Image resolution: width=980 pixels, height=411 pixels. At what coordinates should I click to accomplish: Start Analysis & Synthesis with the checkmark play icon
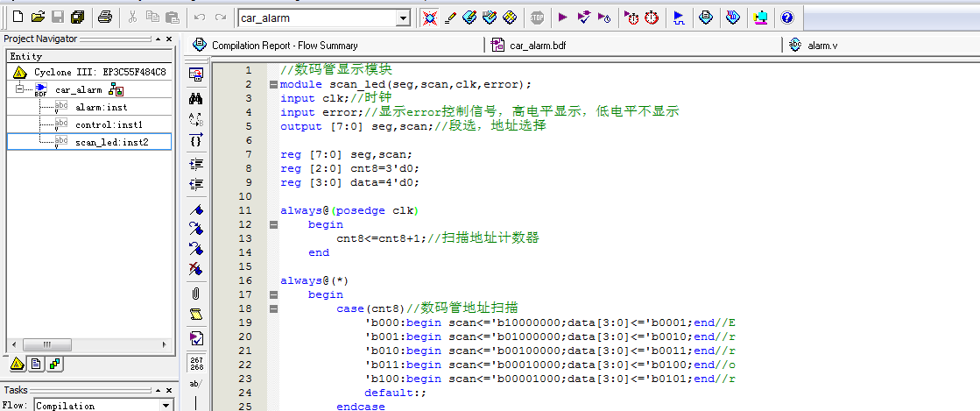tap(584, 18)
